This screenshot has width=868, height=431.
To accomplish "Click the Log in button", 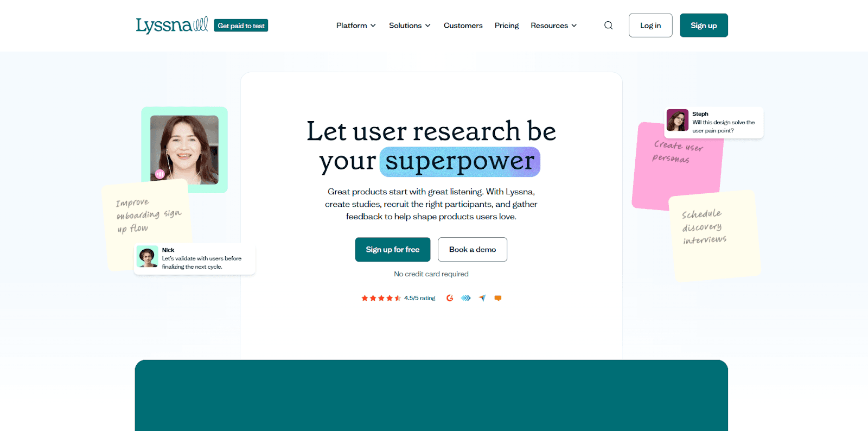I will point(650,26).
